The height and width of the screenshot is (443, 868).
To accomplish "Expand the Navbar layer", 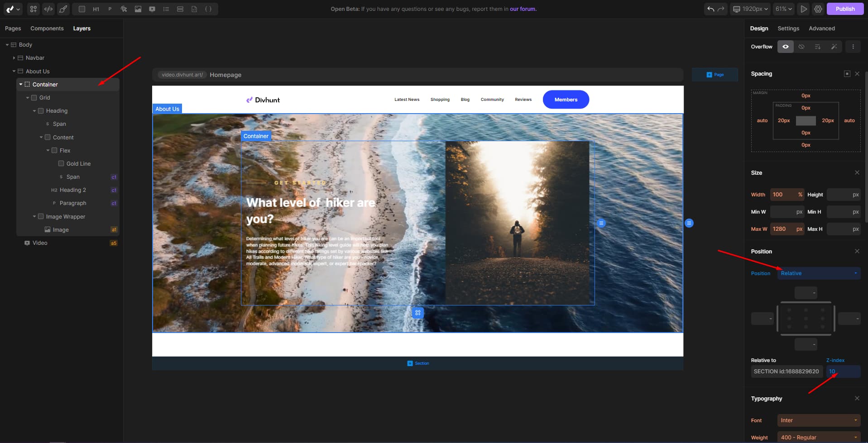I will click(x=14, y=58).
